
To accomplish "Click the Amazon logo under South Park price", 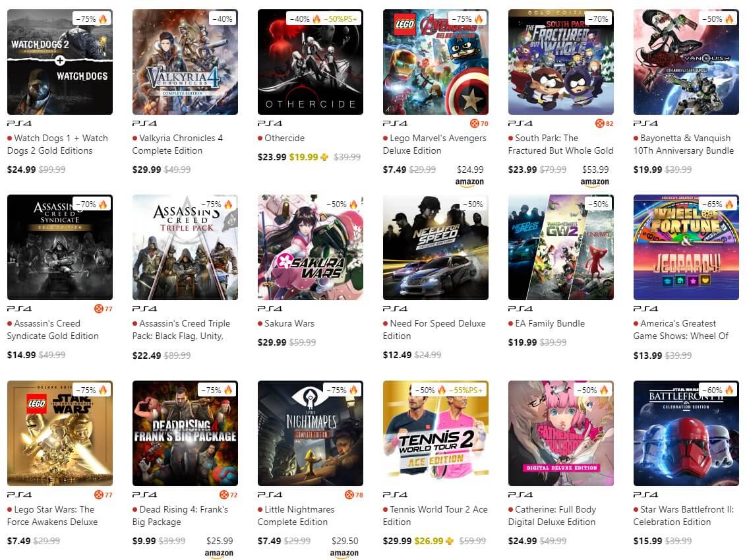I will (x=595, y=182).
